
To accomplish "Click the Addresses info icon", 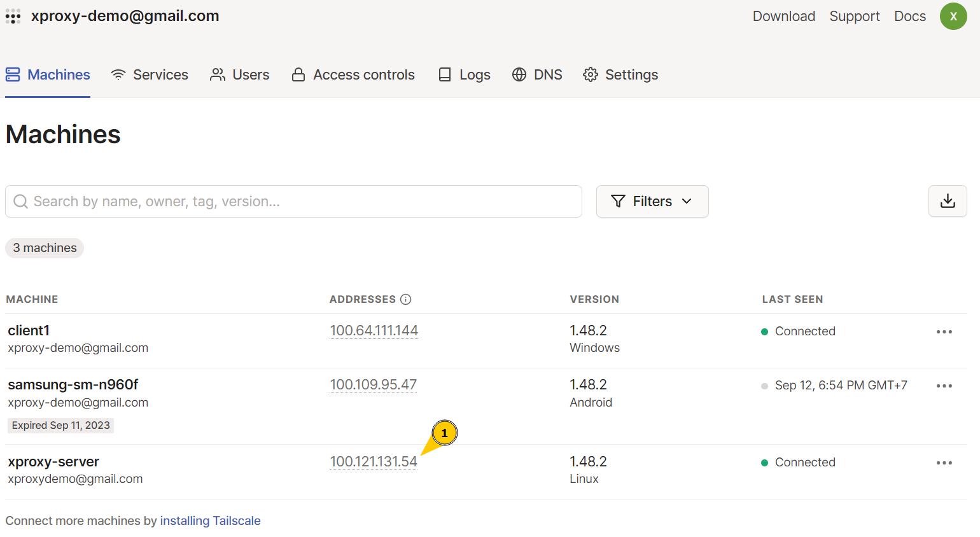I will pos(405,299).
